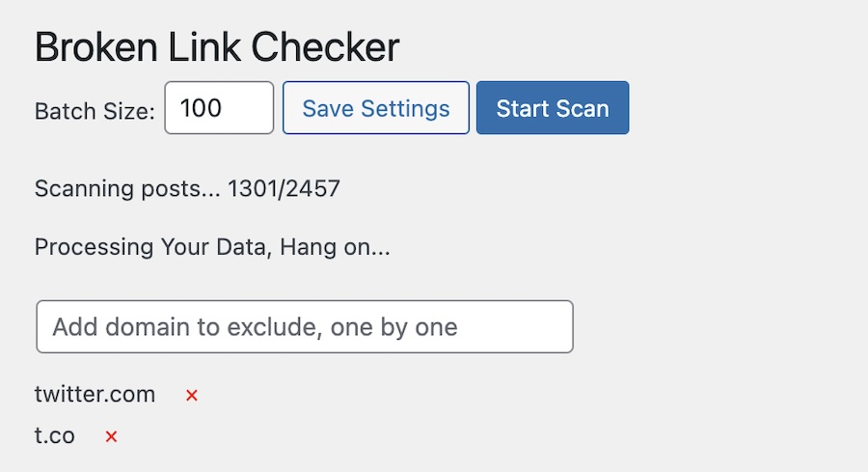
Task: Select the t.co domain entry text
Action: [x=55, y=435]
